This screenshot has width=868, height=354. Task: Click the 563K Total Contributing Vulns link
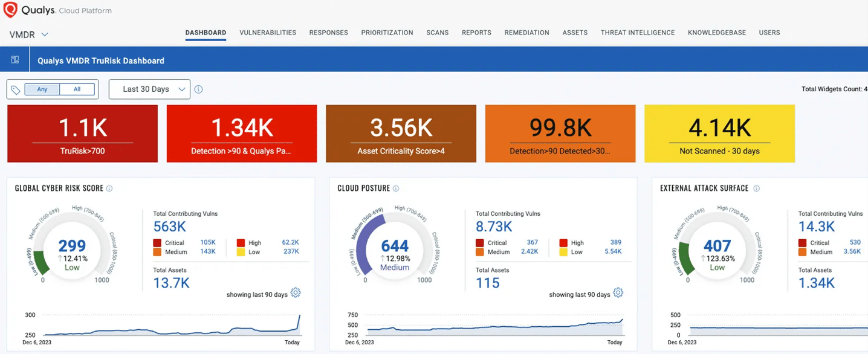click(170, 227)
